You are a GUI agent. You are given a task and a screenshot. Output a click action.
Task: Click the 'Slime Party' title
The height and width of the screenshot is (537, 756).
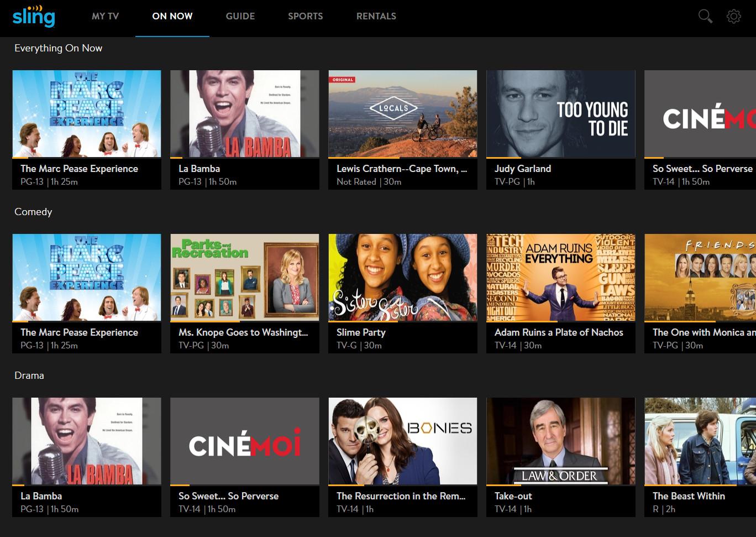tap(361, 332)
